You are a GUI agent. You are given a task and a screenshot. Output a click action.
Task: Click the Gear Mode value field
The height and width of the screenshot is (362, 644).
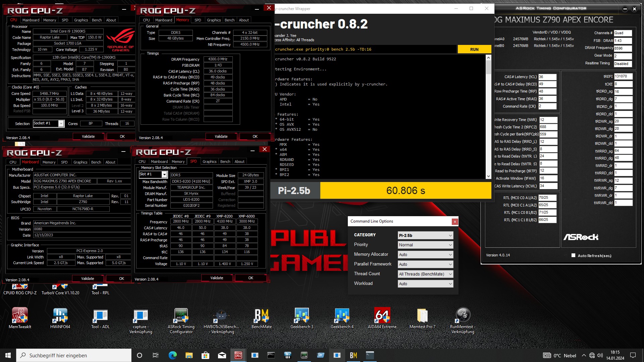[623, 56]
